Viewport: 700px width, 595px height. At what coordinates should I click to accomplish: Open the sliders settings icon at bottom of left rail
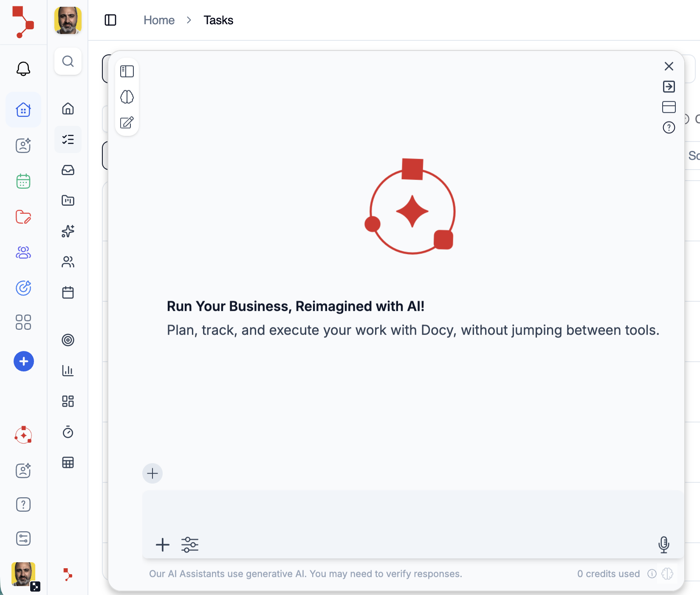click(x=23, y=538)
